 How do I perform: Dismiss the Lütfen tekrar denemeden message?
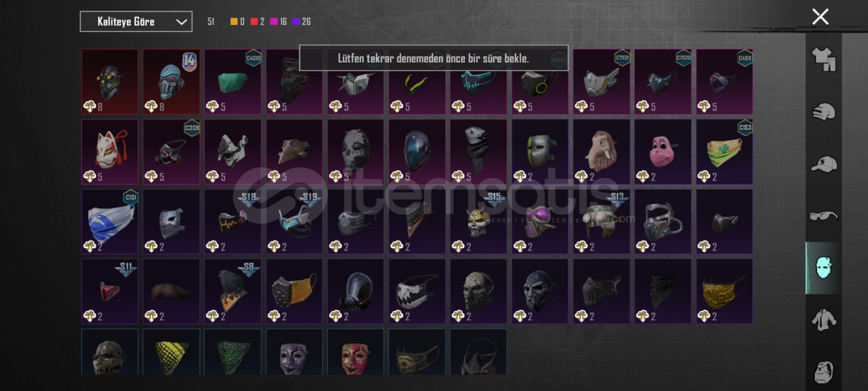coord(434,58)
